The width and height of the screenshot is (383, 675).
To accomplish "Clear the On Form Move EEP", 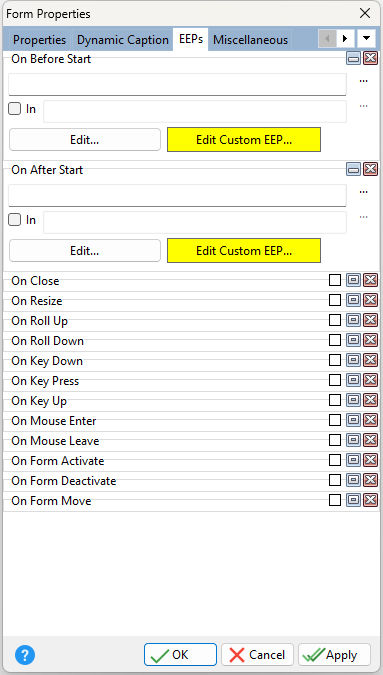I will tap(370, 500).
